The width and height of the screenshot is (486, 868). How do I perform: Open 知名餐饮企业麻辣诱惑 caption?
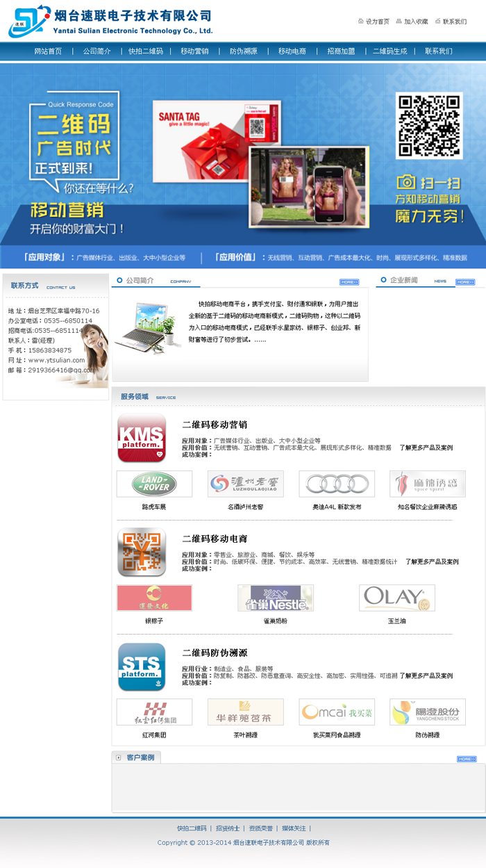(x=428, y=507)
